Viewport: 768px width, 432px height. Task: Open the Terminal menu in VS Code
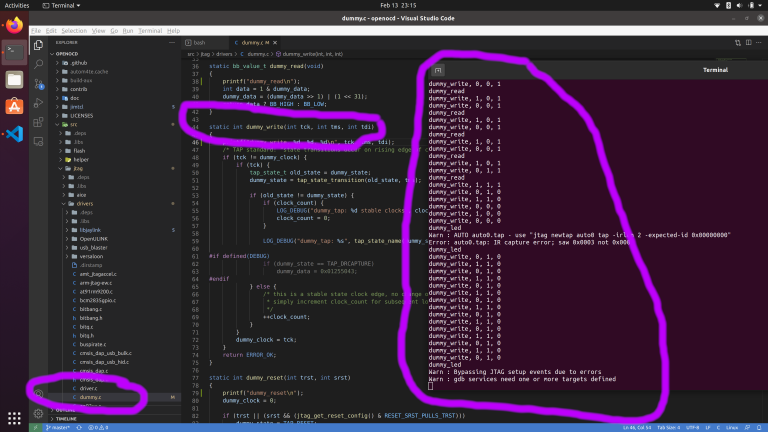tap(150, 30)
